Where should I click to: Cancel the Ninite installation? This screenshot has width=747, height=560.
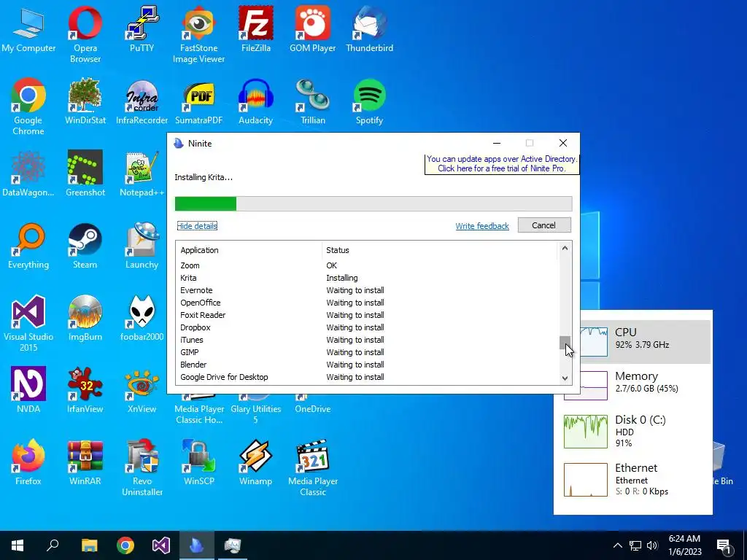pyautogui.click(x=544, y=225)
